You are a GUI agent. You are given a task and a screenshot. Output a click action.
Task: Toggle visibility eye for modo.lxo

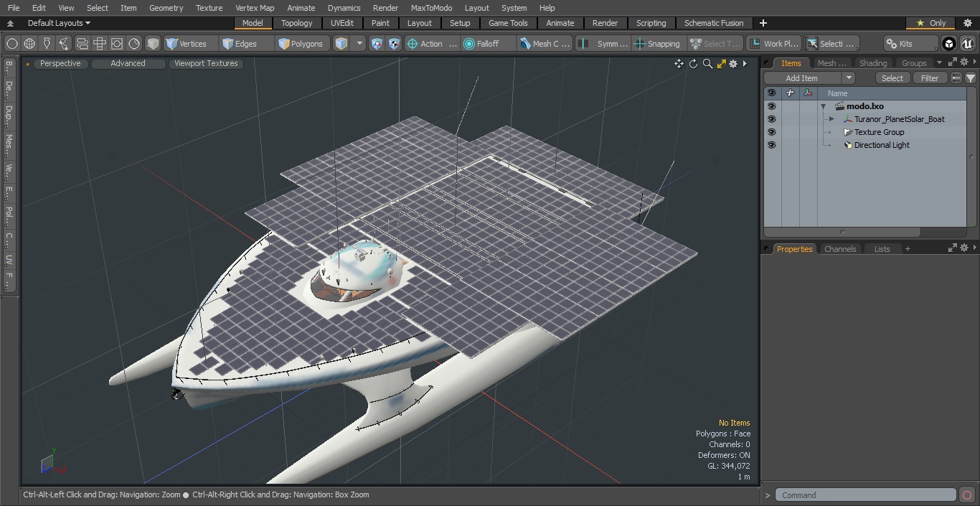[771, 106]
